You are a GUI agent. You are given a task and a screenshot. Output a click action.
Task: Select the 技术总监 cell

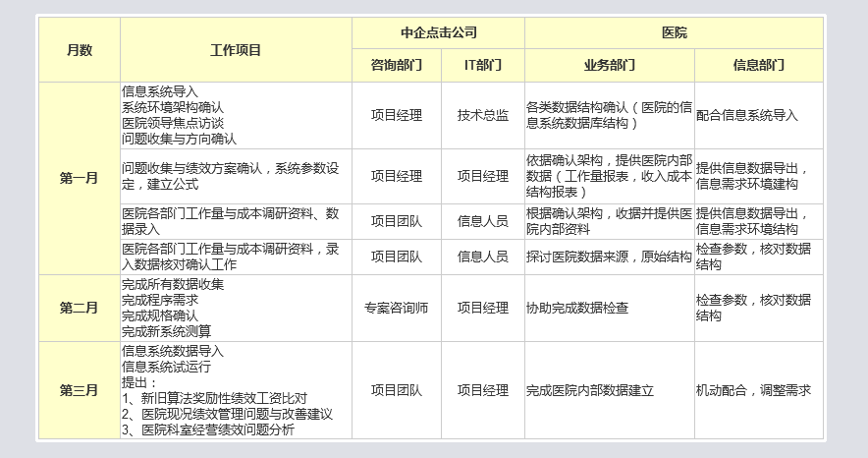pos(483,115)
